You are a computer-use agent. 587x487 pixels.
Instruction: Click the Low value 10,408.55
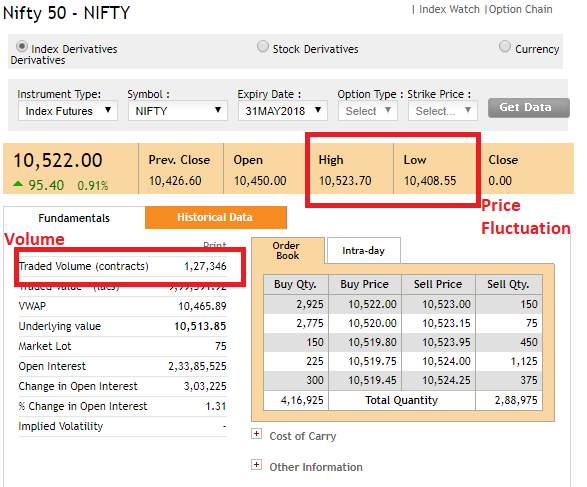430,181
